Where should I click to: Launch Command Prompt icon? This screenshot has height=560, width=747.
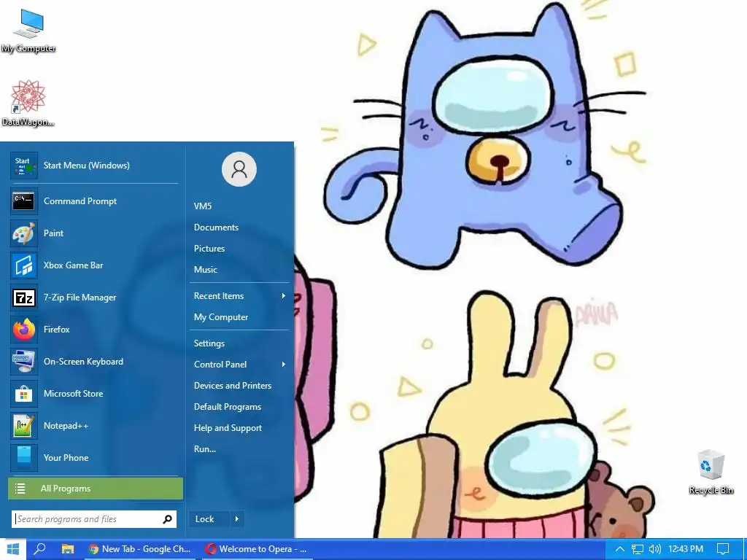coord(24,201)
